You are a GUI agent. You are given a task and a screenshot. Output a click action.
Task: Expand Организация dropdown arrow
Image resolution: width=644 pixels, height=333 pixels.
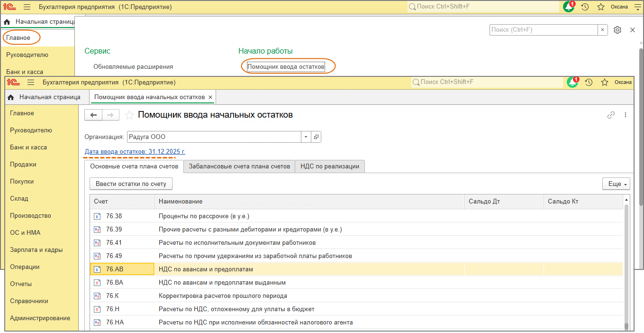pos(306,137)
